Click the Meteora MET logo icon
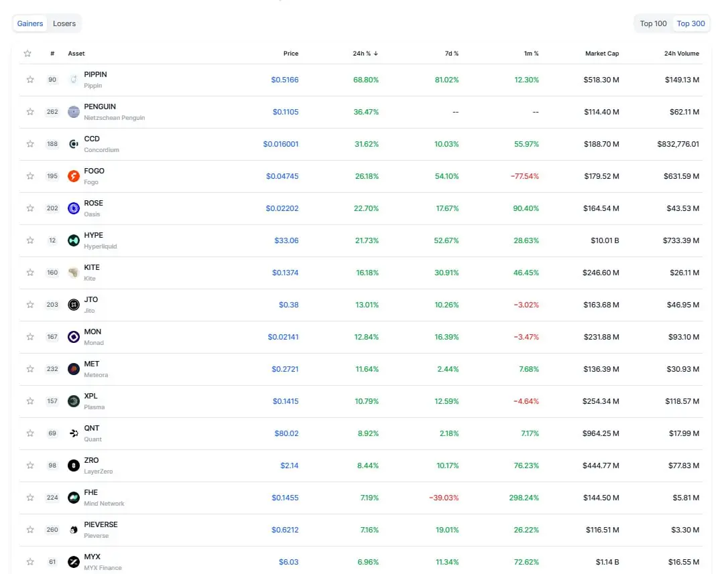The height and width of the screenshot is (574, 728). pyautogui.click(x=73, y=369)
